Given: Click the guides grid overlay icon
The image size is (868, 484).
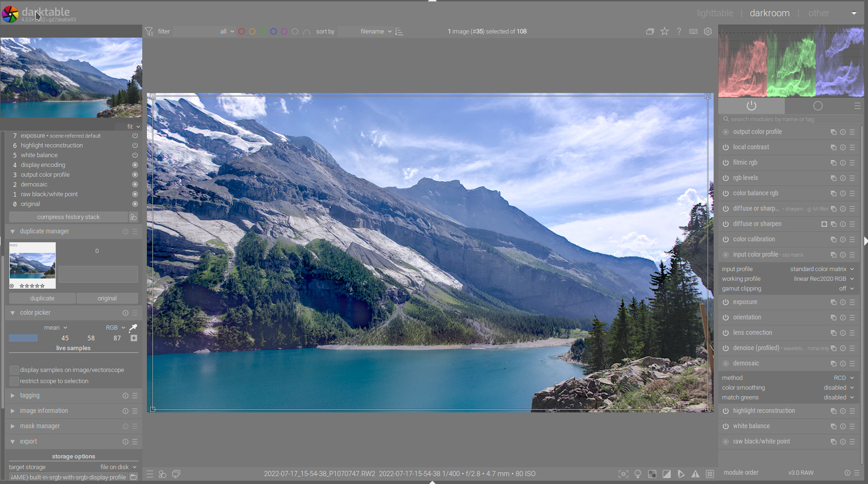Looking at the screenshot, I should point(709,474).
